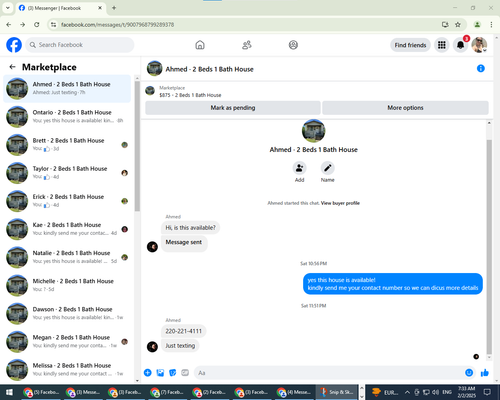
Task: Open the emoji picker in message box
Action: coord(469,373)
